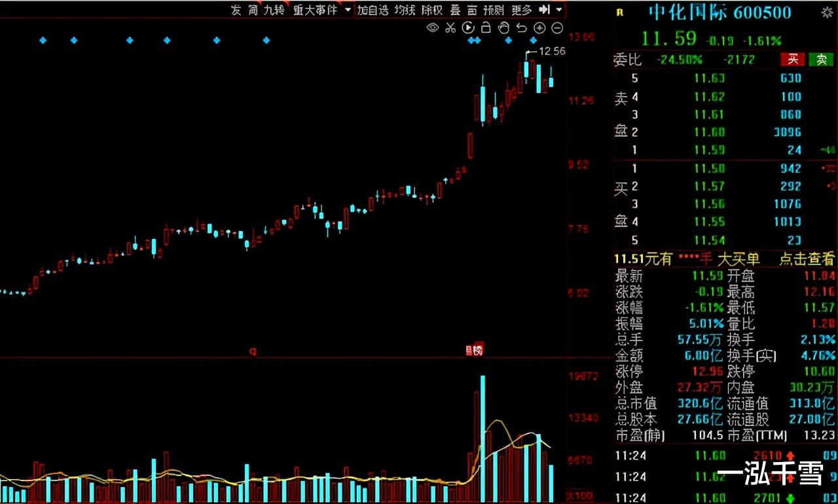
Task: Click the 12.56 high price label
Action: tap(551, 50)
